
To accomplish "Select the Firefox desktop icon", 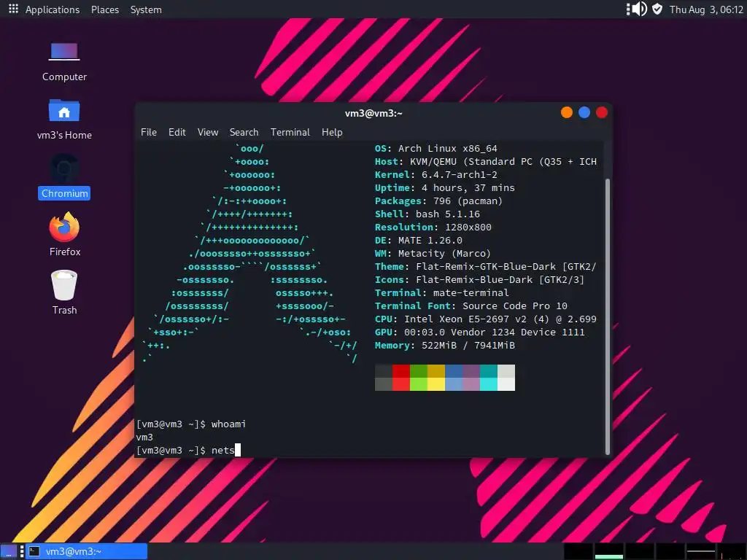I will pos(64,235).
